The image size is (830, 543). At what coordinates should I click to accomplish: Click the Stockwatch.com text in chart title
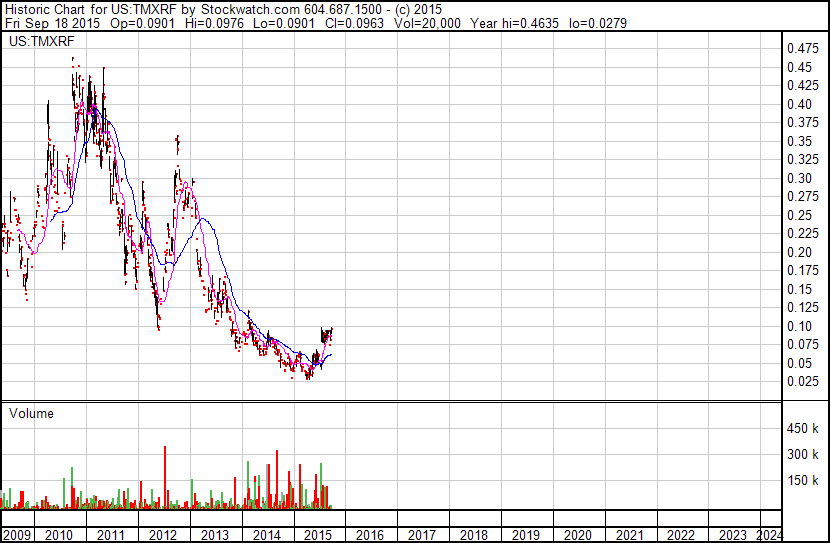point(250,10)
